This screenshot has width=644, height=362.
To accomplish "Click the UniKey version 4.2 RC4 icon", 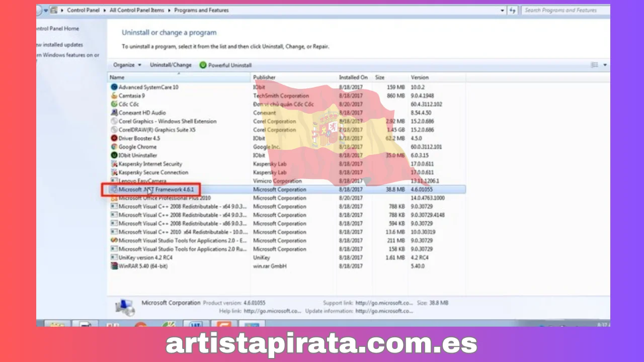I will 114,257.
